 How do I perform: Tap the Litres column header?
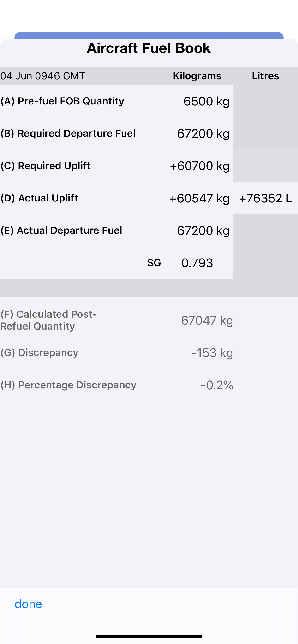point(265,76)
